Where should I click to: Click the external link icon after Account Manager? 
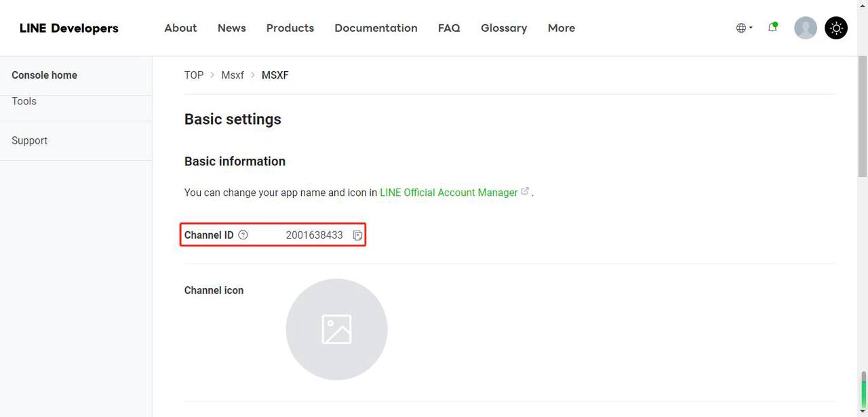click(525, 192)
